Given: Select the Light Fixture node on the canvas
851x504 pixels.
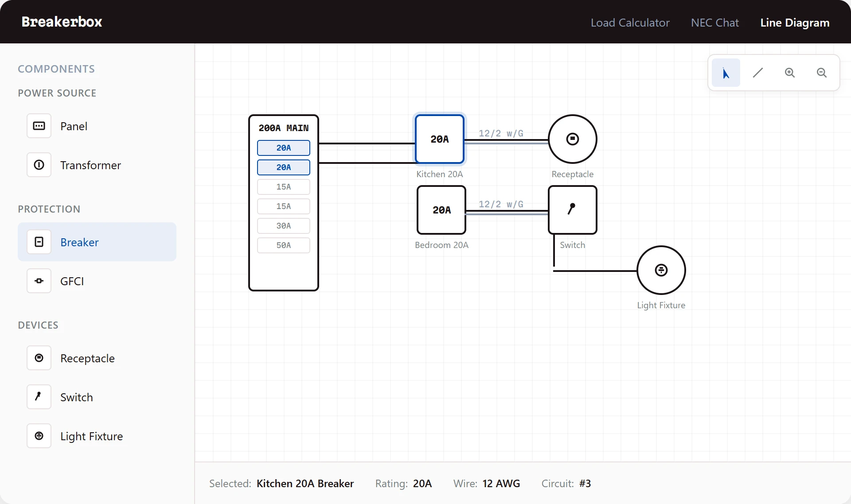Looking at the screenshot, I should pos(661,270).
